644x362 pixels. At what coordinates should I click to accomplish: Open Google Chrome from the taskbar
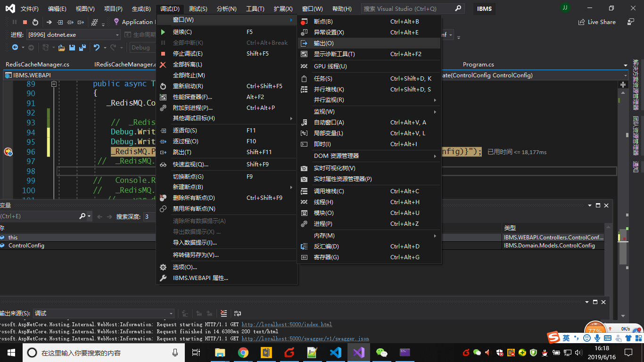click(243, 353)
